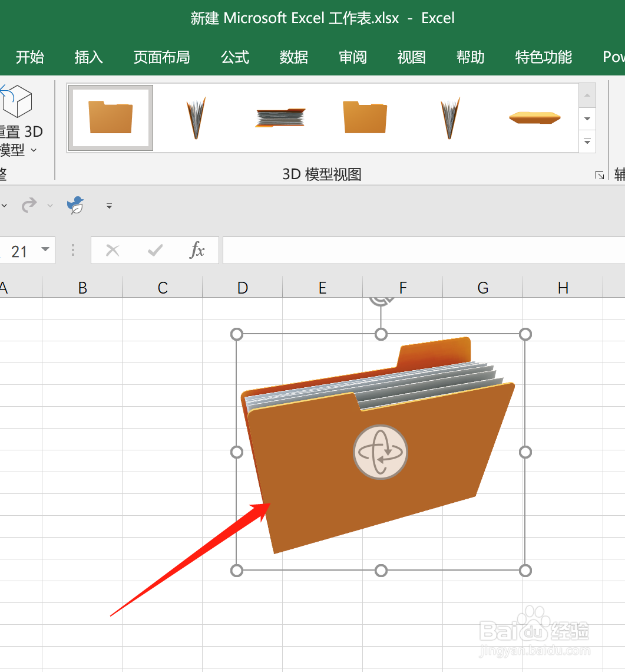
Task: Click the blue bird icon in quick access toolbar
Action: 76,205
